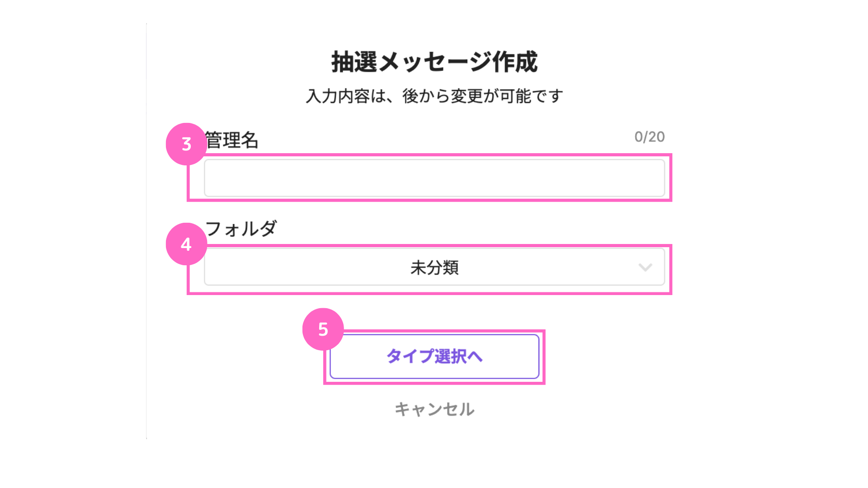Viewport: 868px width, 488px height.
Task: Click the pink step 3 badge
Action: (186, 144)
